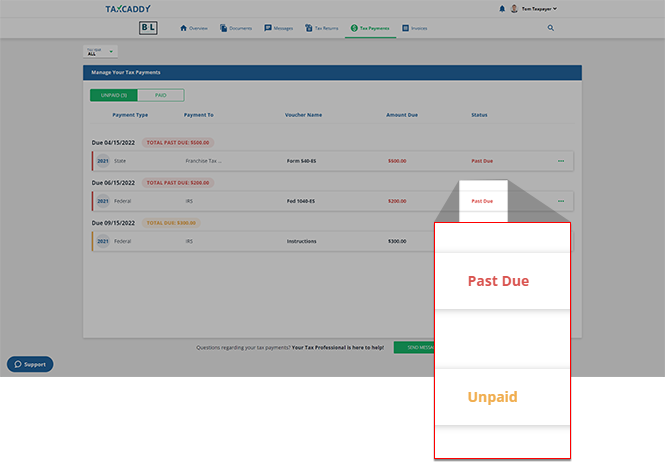Click the BL firm logo

[x=148, y=28]
